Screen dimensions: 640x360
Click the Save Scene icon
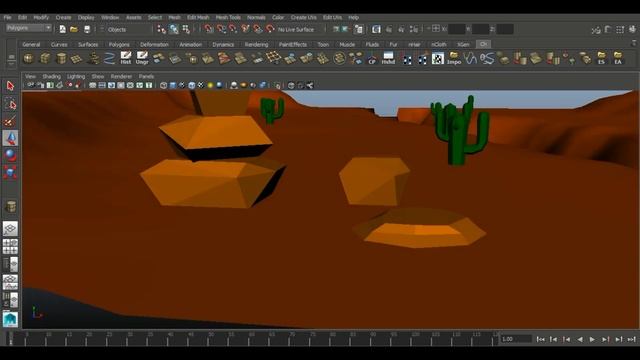87,29
